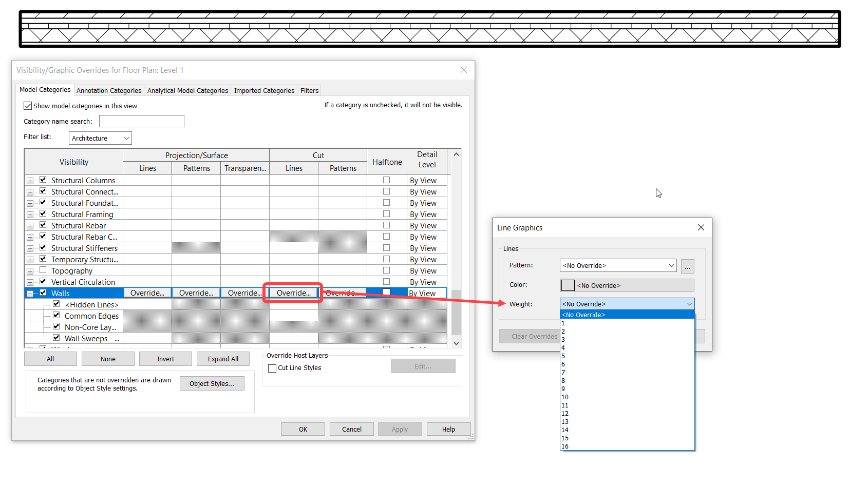Check the Cut Line Styles option
Viewport: 868px width, 486px height.
pyautogui.click(x=272, y=368)
